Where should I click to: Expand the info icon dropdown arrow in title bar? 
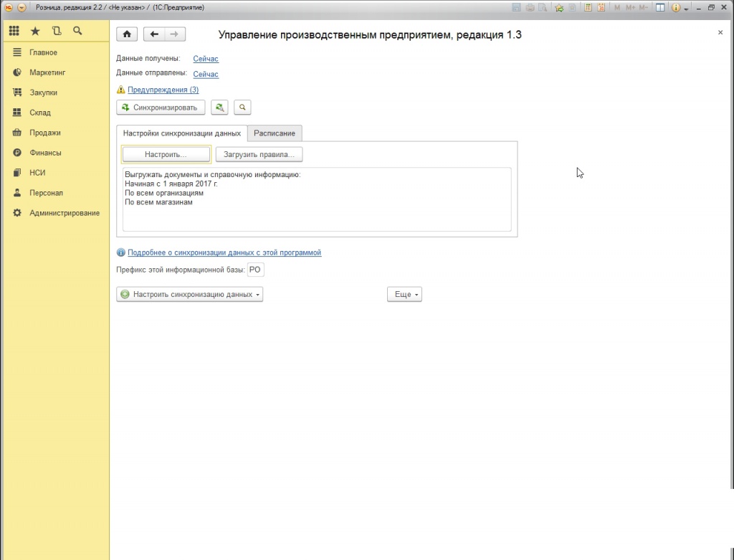pos(686,8)
